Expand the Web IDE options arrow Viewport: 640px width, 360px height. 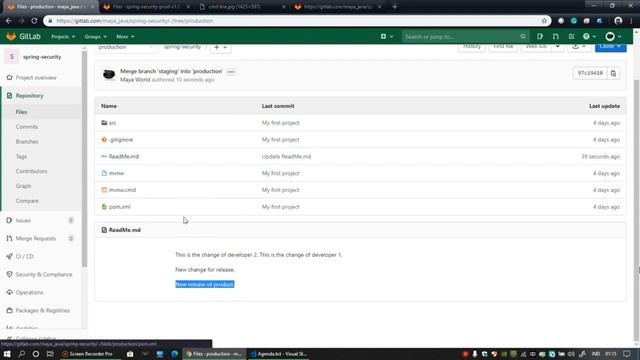pos(558,47)
